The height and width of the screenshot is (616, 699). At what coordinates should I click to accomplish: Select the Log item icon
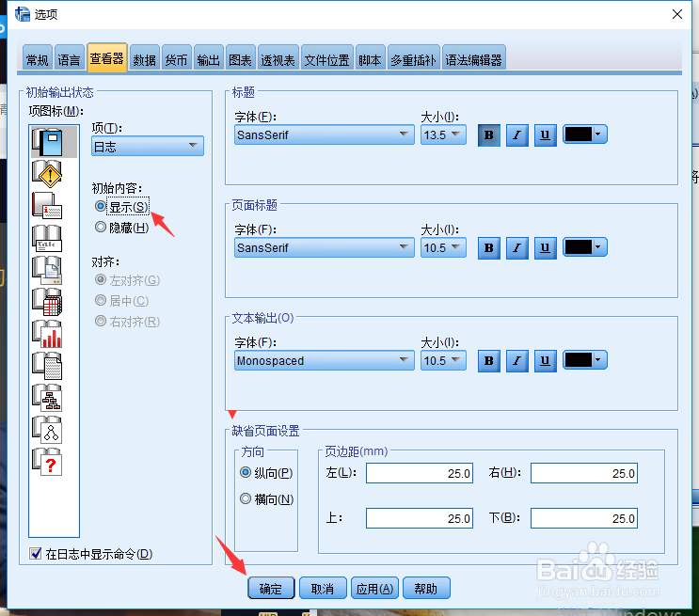point(48,142)
